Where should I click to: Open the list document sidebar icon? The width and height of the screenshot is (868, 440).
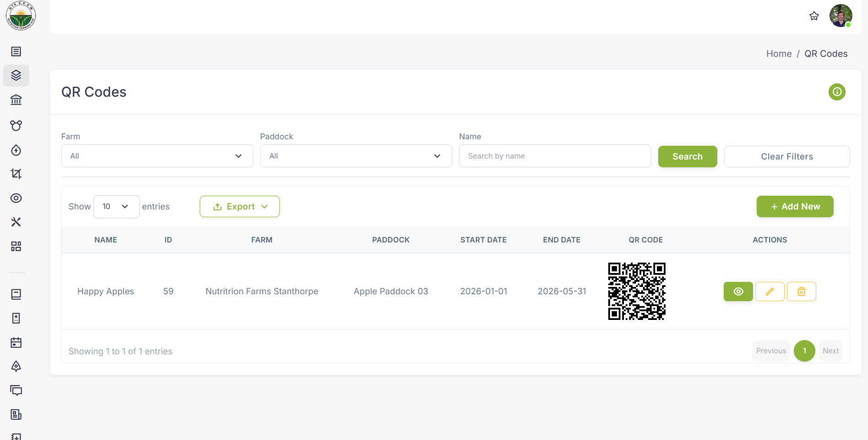(16, 51)
